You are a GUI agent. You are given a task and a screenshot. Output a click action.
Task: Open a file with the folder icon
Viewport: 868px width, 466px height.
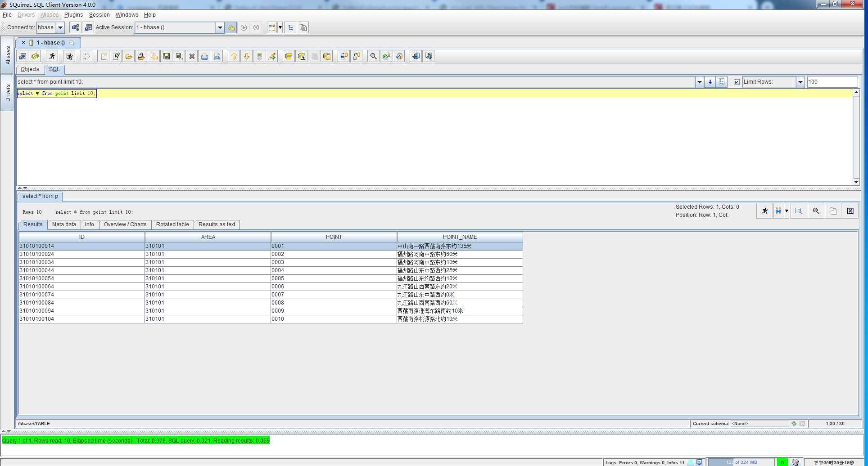(x=129, y=56)
